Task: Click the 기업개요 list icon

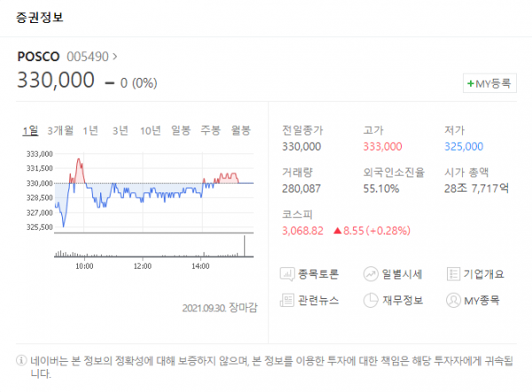Action: pyautogui.click(x=453, y=274)
